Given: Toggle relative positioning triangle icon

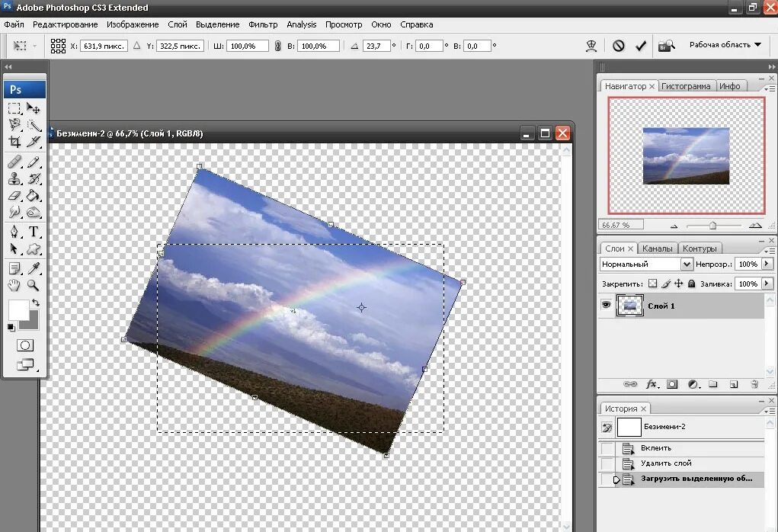Looking at the screenshot, I should tap(137, 46).
